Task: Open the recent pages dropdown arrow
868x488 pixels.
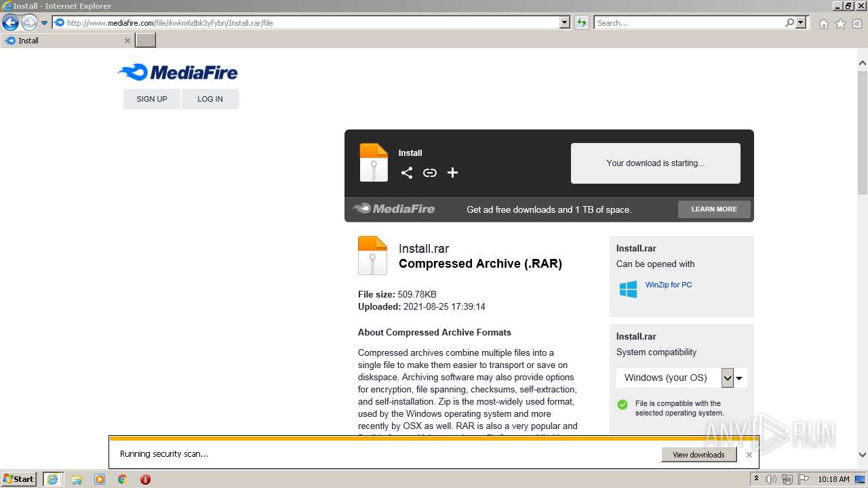Action: 45,22
